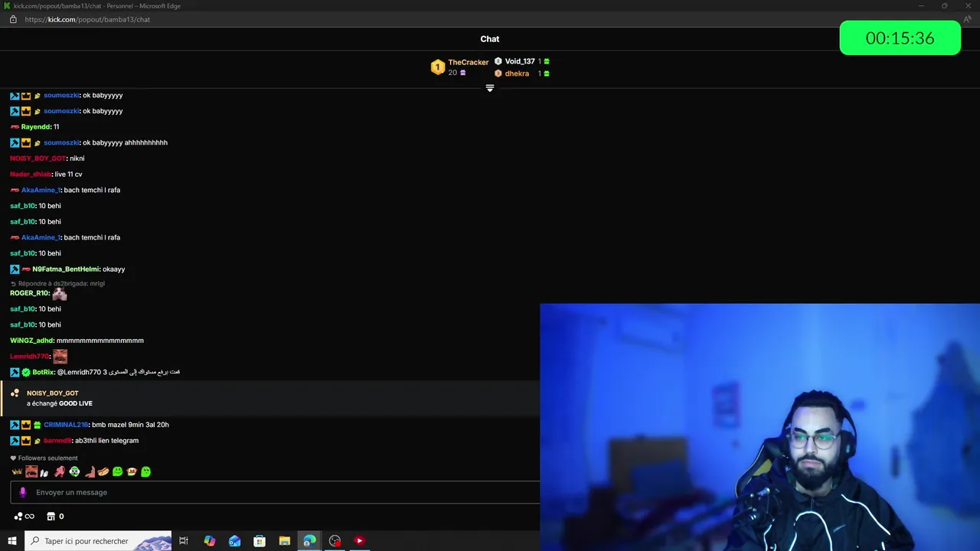Click the silver rank 2 badge beside Void_137

pyautogui.click(x=498, y=61)
